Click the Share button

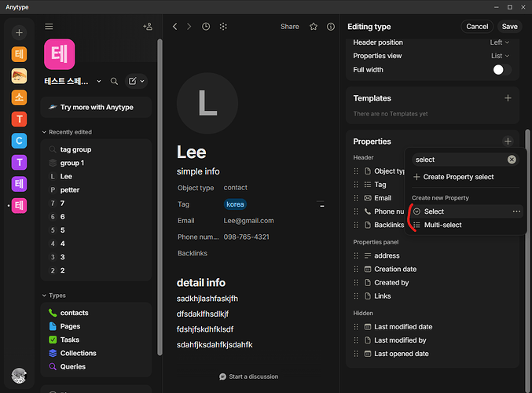pos(290,27)
